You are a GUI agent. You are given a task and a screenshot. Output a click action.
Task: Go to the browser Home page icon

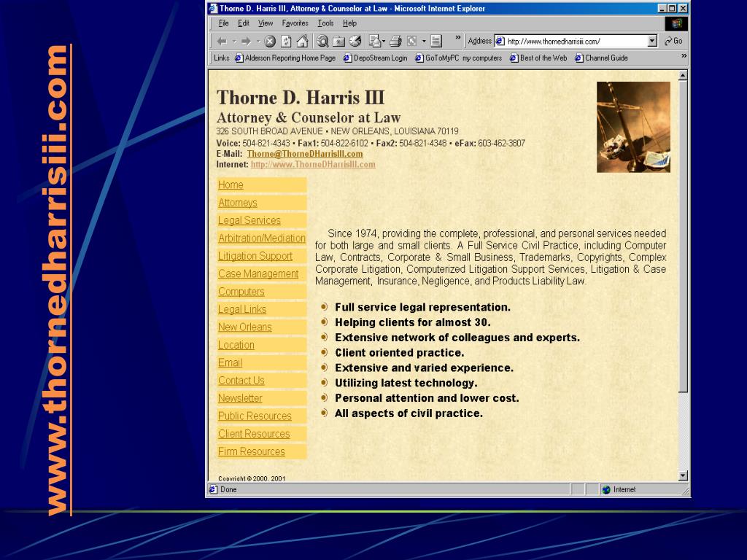303,42
